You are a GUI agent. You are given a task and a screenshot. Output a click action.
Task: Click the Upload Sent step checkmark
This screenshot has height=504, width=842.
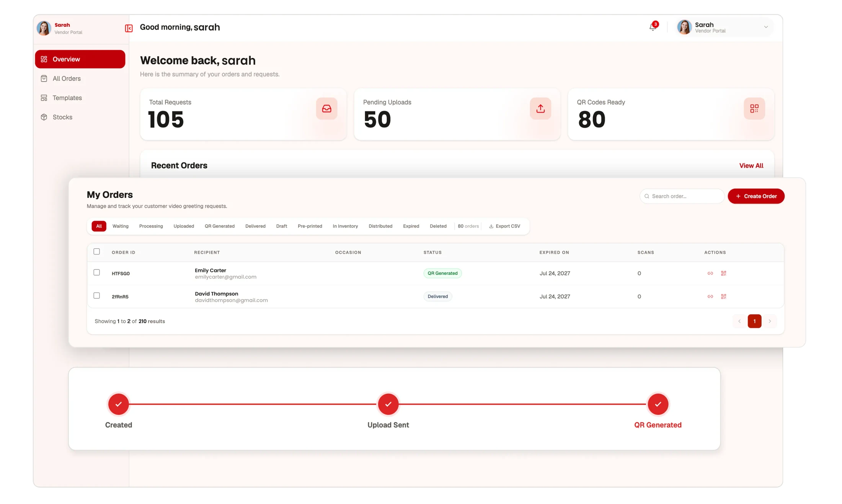(388, 404)
